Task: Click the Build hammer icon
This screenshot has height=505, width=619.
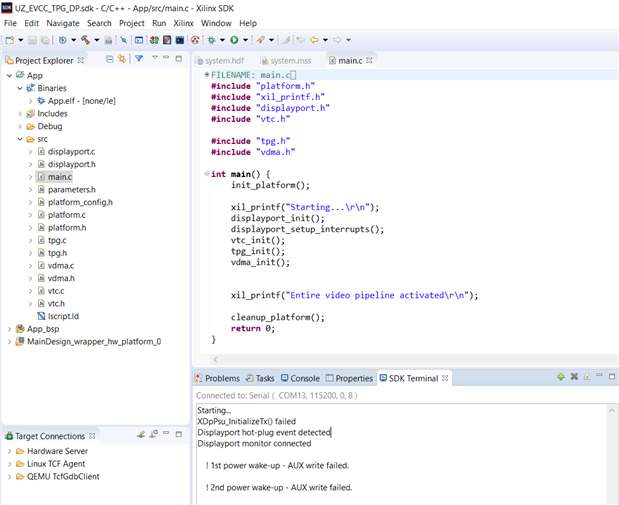Action: (x=85, y=40)
